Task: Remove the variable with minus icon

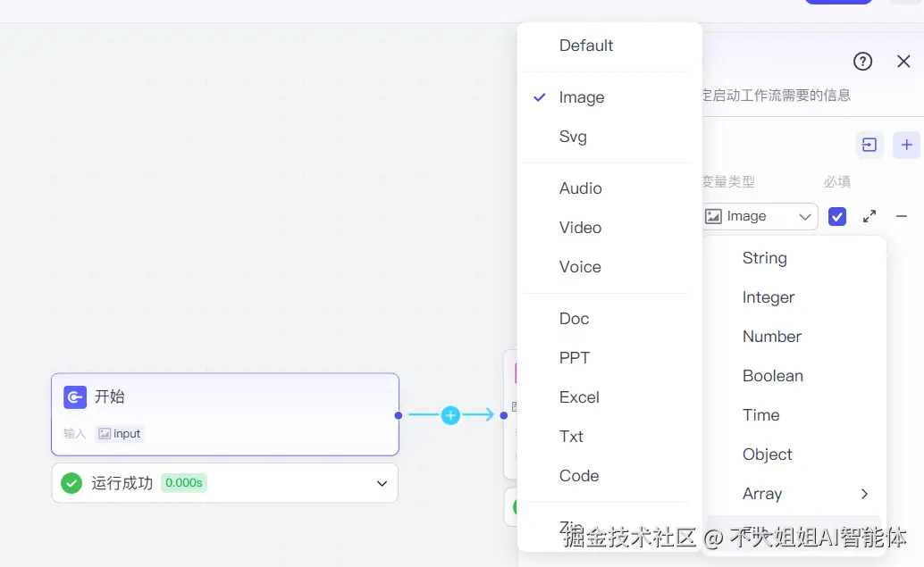Action: [x=902, y=216]
